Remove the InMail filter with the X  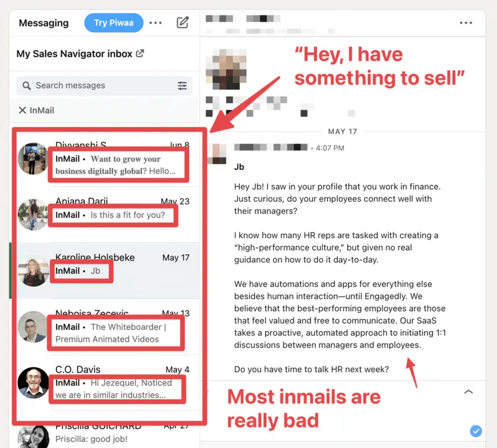(x=22, y=110)
